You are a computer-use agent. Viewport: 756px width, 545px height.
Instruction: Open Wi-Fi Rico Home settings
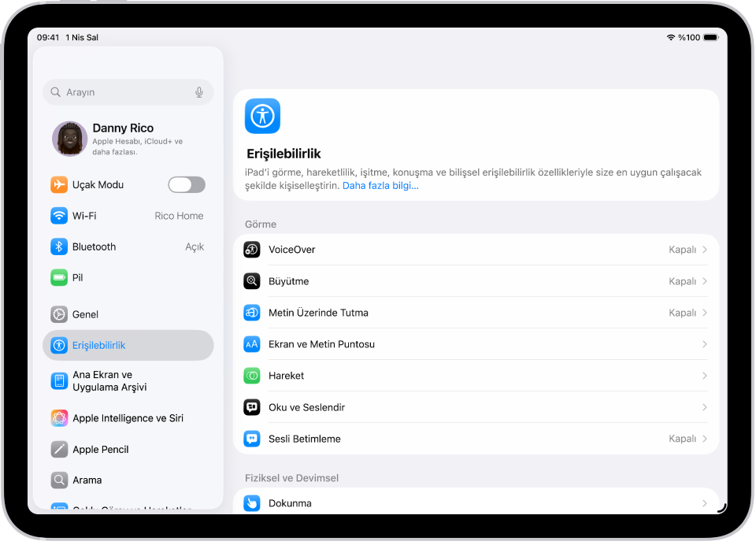pyautogui.click(x=128, y=216)
